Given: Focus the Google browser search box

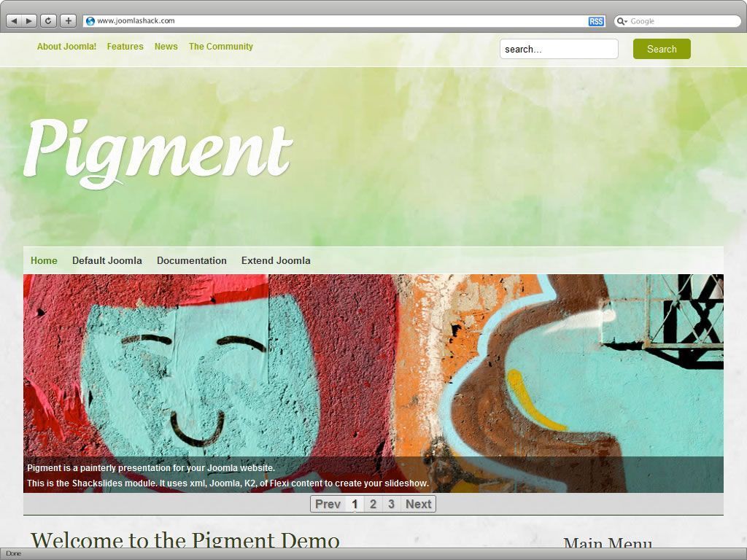Looking at the screenshot, I should [x=678, y=21].
